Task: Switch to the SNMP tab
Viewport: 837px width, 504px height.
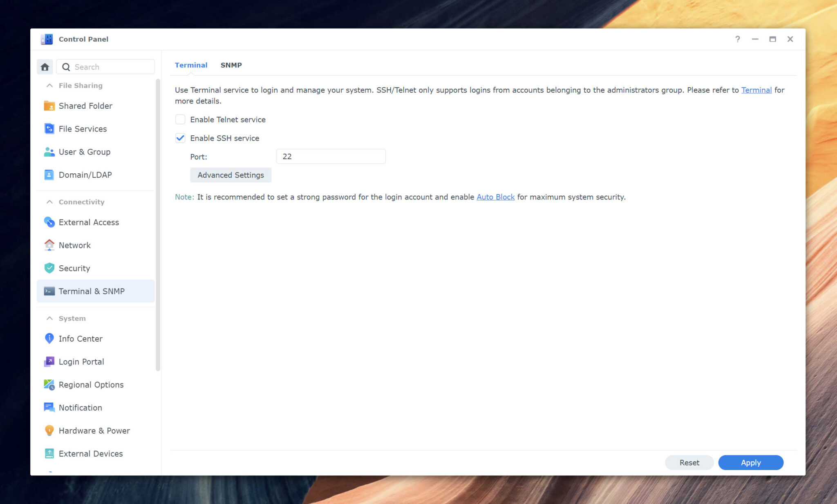Action: pos(231,65)
